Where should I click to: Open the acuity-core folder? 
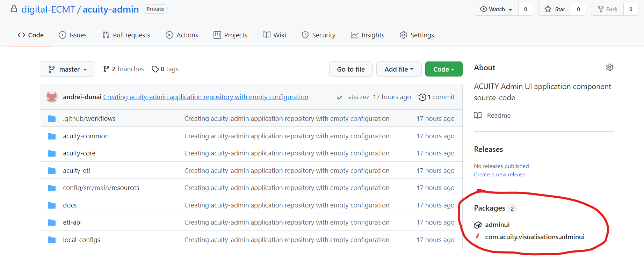[x=79, y=153]
